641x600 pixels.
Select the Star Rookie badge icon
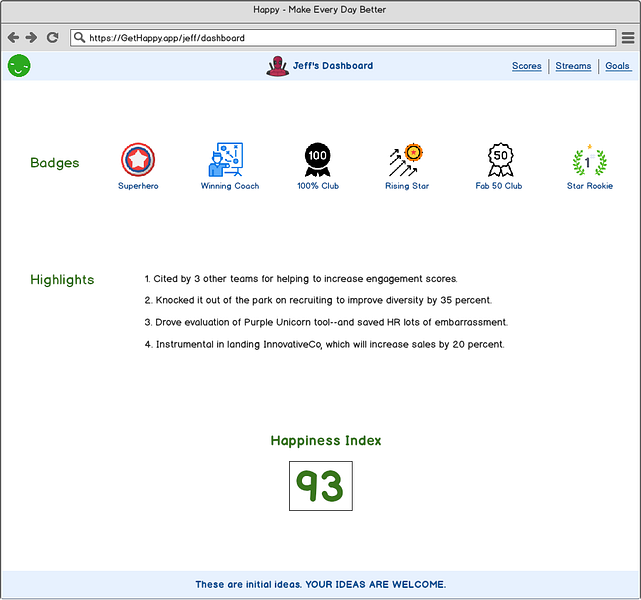pos(589,160)
